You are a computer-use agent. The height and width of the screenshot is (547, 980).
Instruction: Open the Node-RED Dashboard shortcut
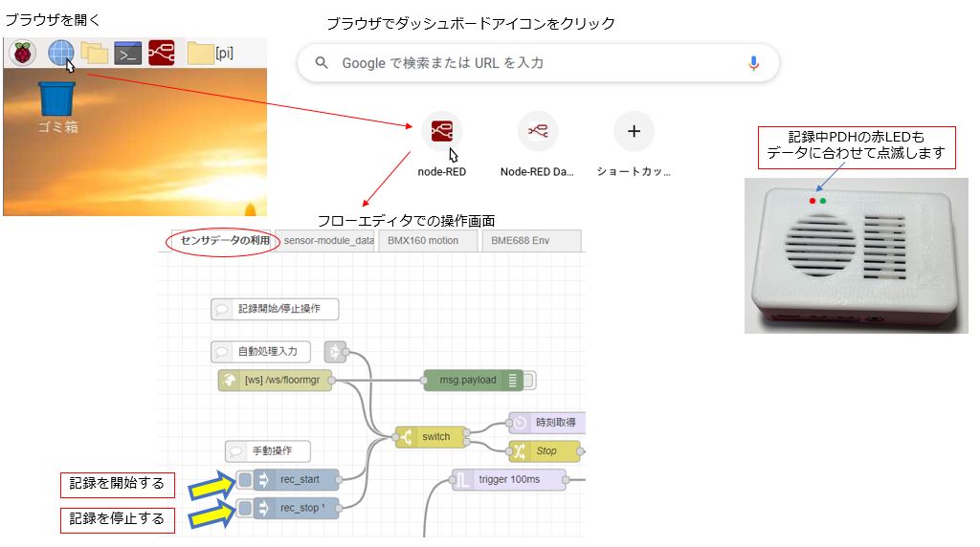click(538, 132)
